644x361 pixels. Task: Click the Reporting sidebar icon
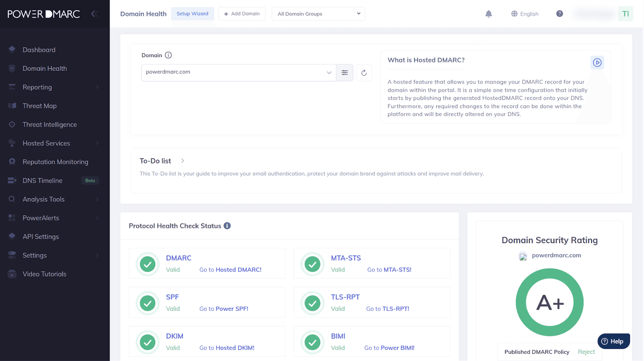tap(12, 87)
